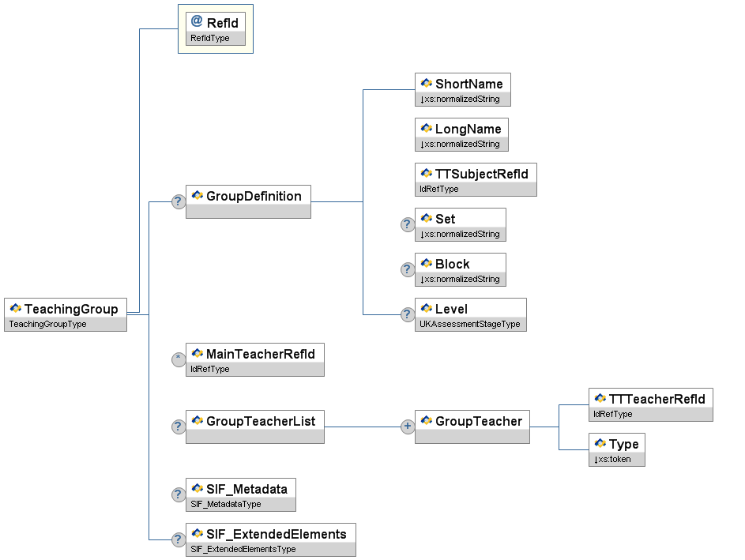The width and height of the screenshot is (745, 560).
Task: Click the SIF_MetadataType type label
Action: point(225,504)
